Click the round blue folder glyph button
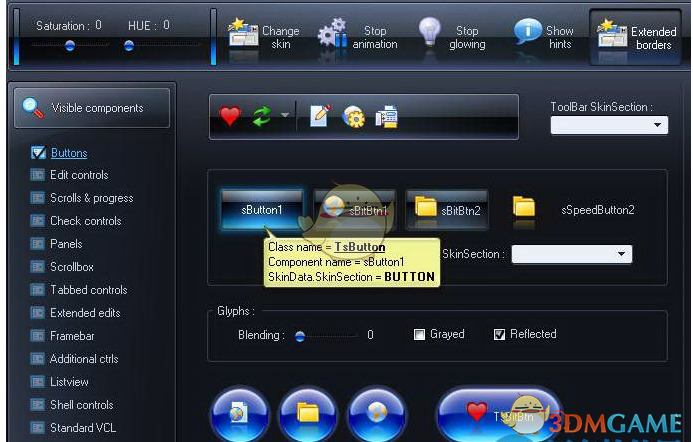This screenshot has width=693, height=442. [308, 413]
